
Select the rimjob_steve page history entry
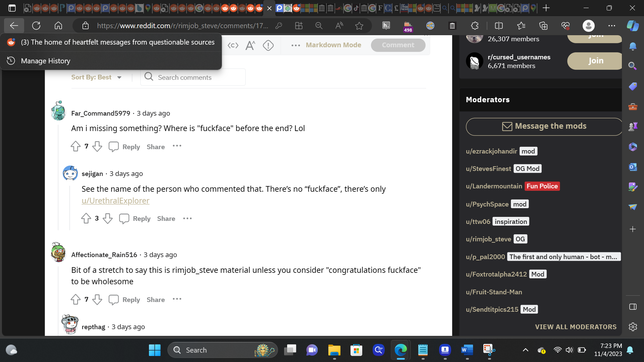click(x=117, y=42)
